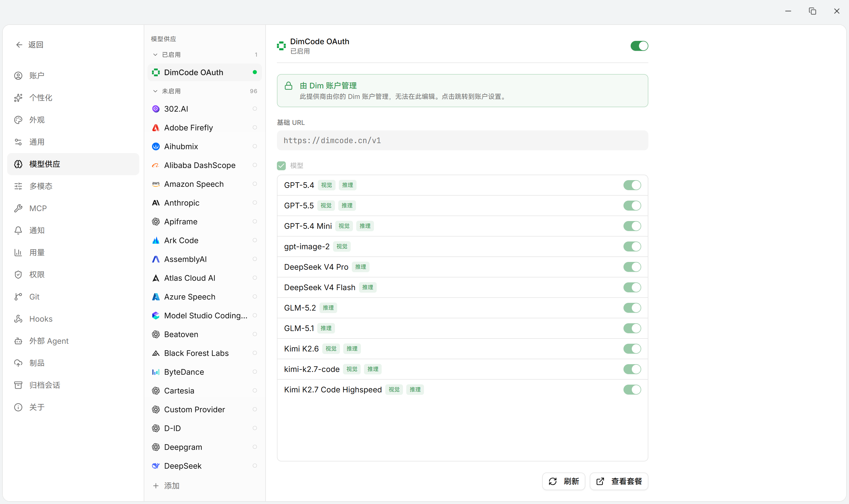Click the AssemblyAI logo icon

coord(156,259)
